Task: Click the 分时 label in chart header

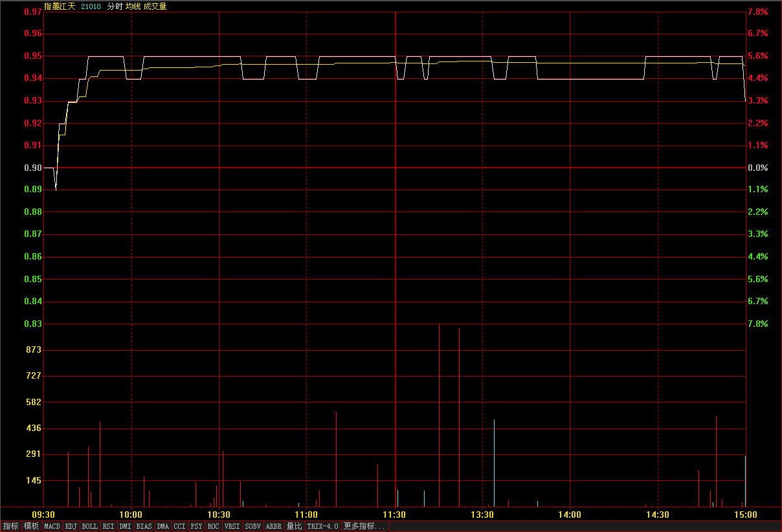Action: 115,6
